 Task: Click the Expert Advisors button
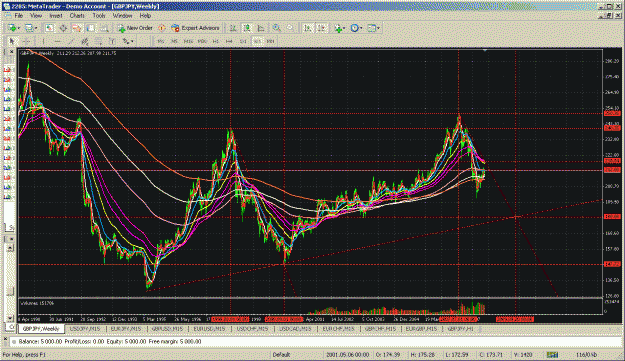click(x=195, y=28)
